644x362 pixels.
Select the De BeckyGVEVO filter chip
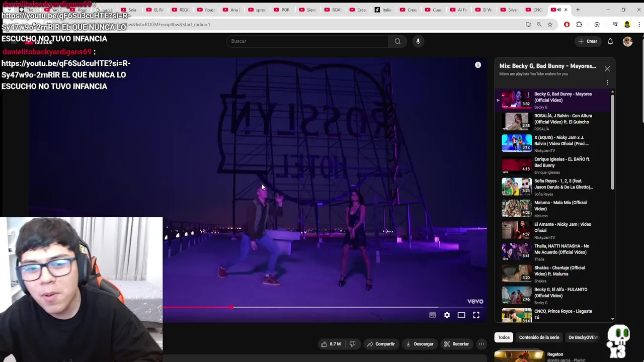coord(583,337)
